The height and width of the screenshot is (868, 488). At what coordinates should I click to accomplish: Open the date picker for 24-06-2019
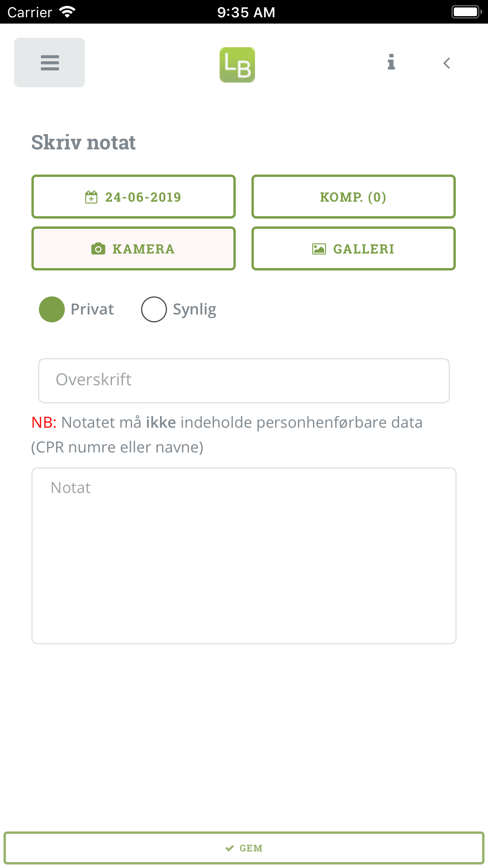click(133, 197)
